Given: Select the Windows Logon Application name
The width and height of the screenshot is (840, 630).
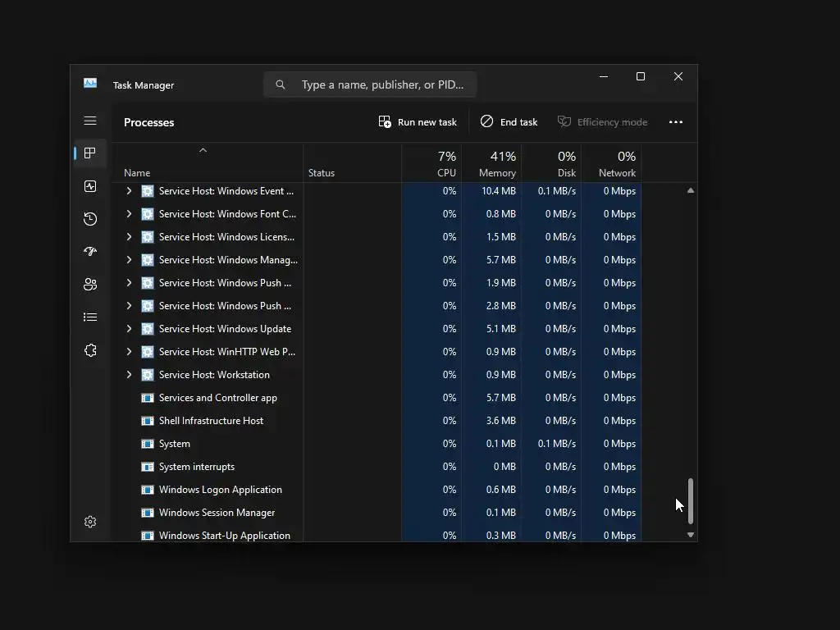Looking at the screenshot, I should [x=220, y=490].
